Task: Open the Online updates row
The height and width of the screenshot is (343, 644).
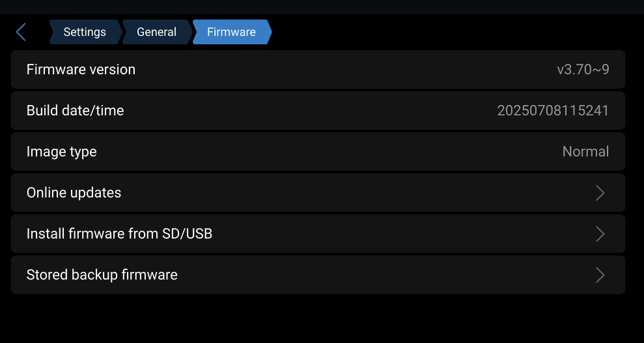Action: click(318, 193)
